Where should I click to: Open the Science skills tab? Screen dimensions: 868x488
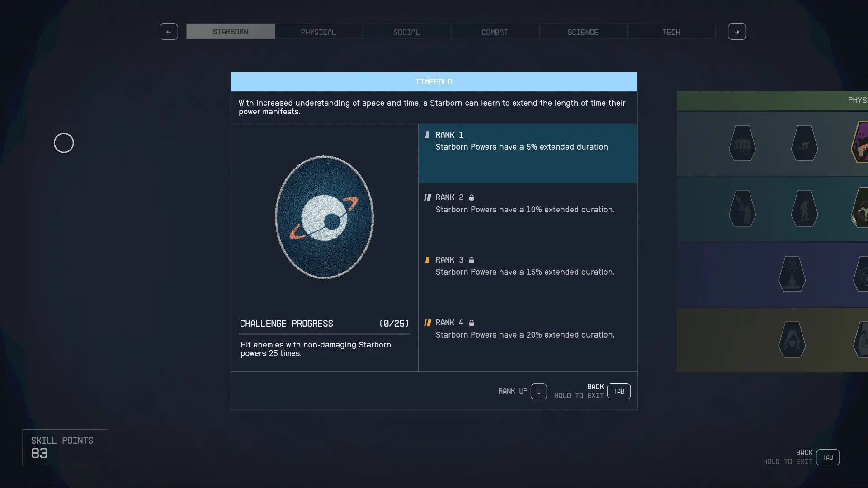(x=583, y=32)
